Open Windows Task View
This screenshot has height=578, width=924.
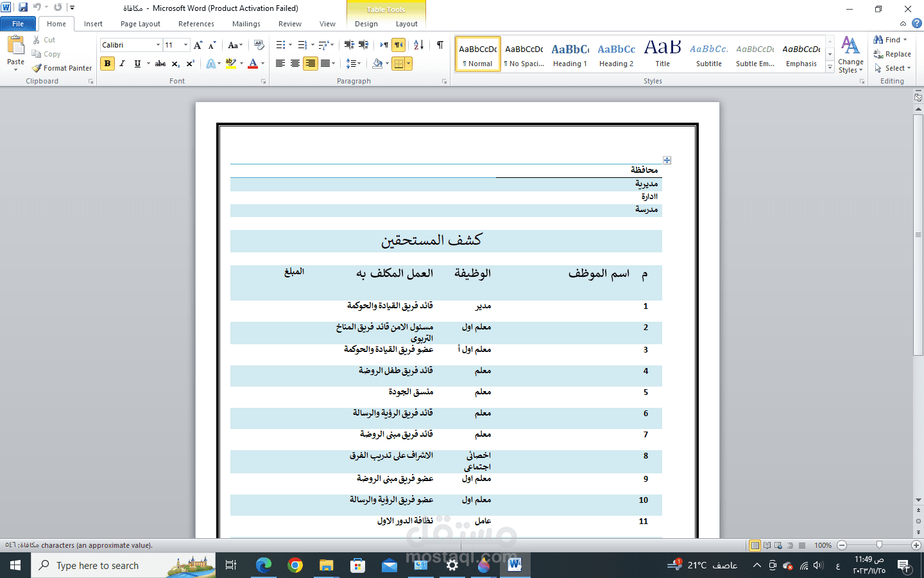[231, 565]
